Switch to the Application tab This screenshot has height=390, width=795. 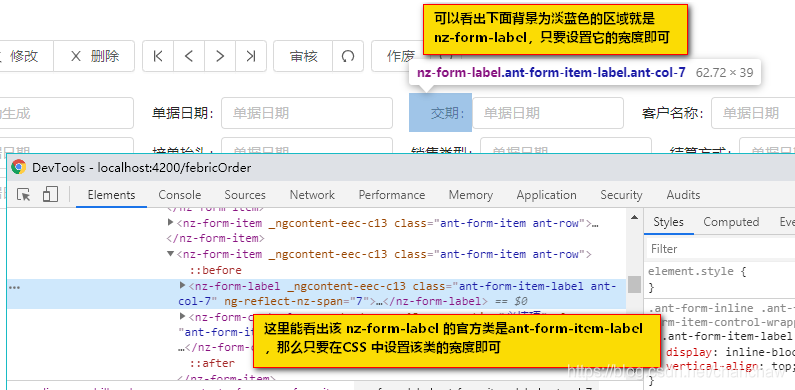pyautogui.click(x=547, y=195)
